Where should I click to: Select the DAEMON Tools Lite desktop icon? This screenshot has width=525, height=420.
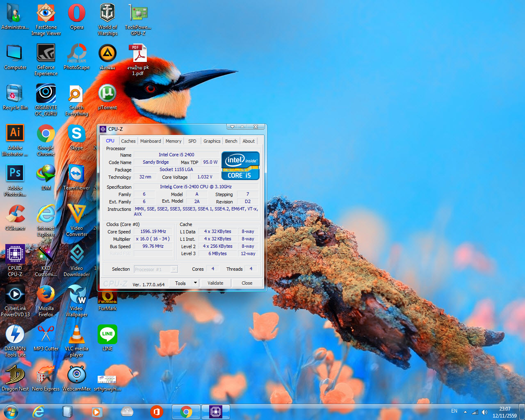pos(15,341)
